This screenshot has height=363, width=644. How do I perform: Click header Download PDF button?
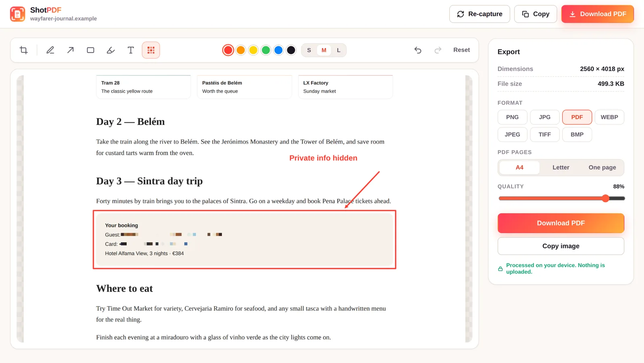coord(598,14)
